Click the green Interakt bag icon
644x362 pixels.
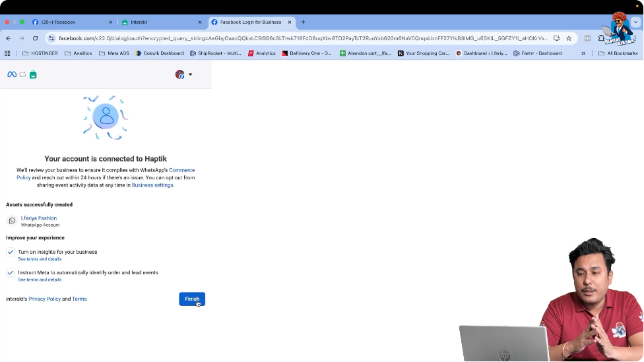(33, 75)
